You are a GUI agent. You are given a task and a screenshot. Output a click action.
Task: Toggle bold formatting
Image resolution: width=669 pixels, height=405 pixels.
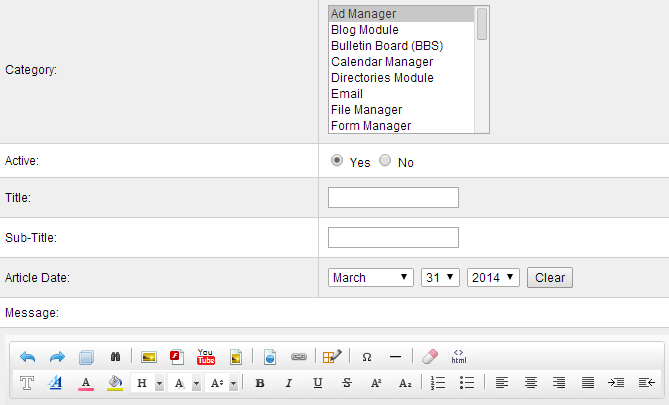click(260, 383)
